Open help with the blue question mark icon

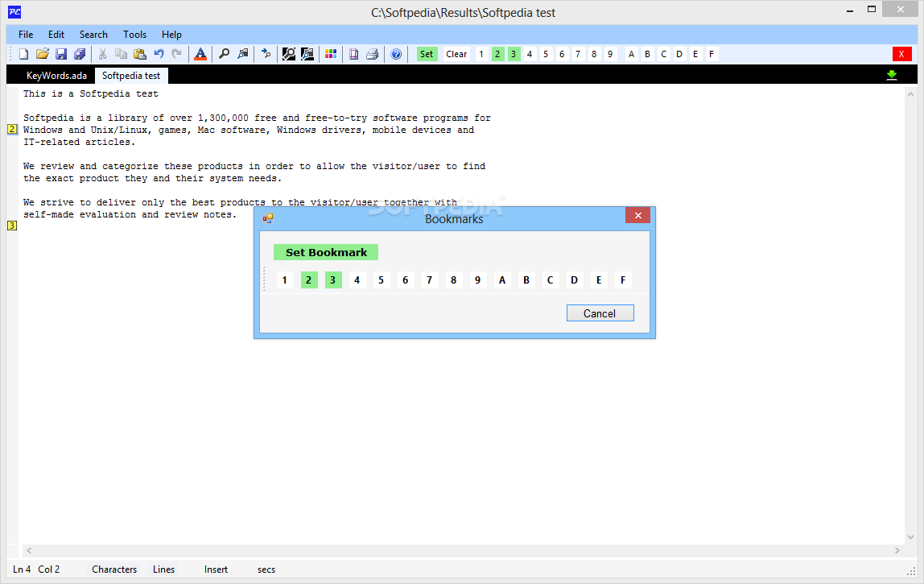(396, 54)
